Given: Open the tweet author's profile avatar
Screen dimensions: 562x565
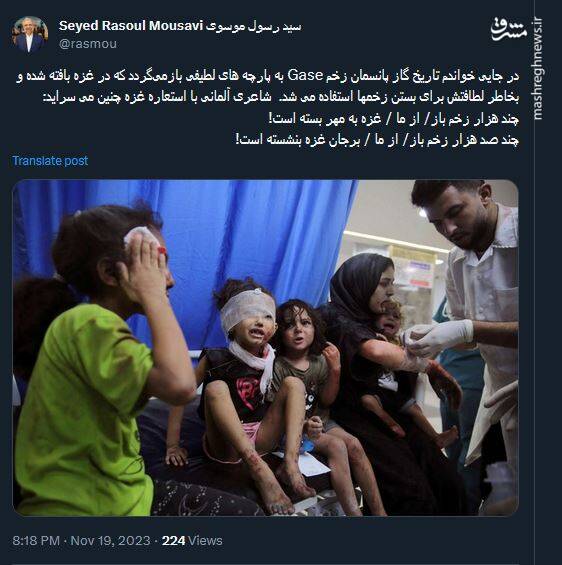Looking at the screenshot, I should (x=30, y=35).
